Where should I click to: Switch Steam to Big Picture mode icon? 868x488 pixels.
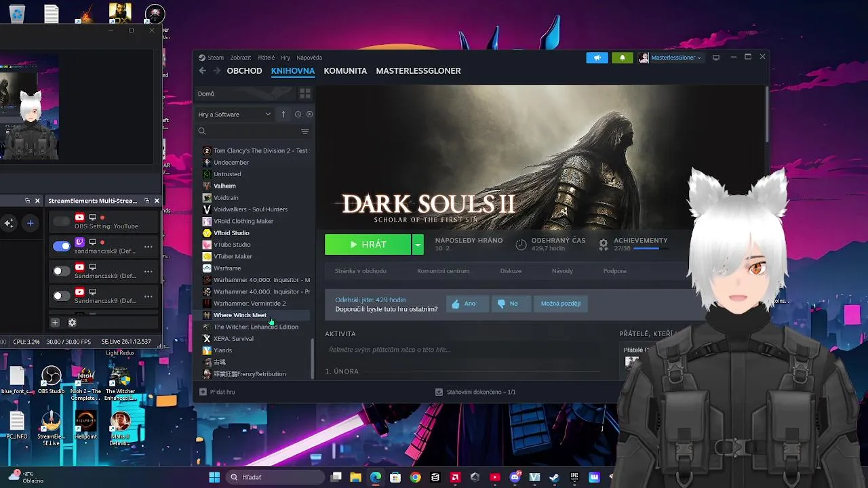tap(715, 58)
